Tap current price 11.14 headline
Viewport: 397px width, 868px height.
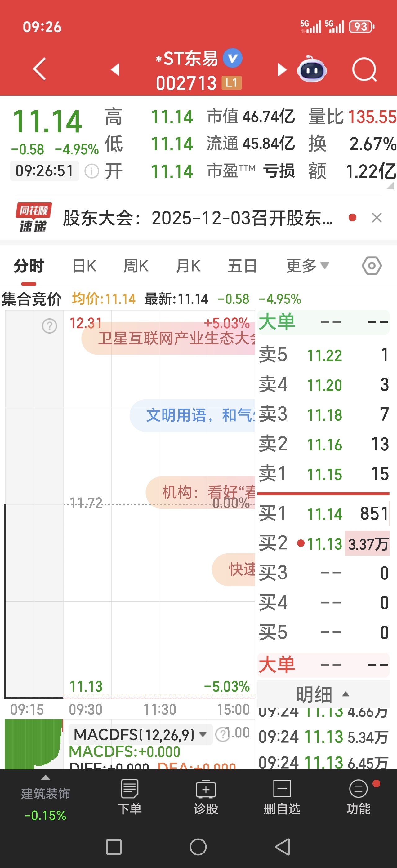pos(47,121)
